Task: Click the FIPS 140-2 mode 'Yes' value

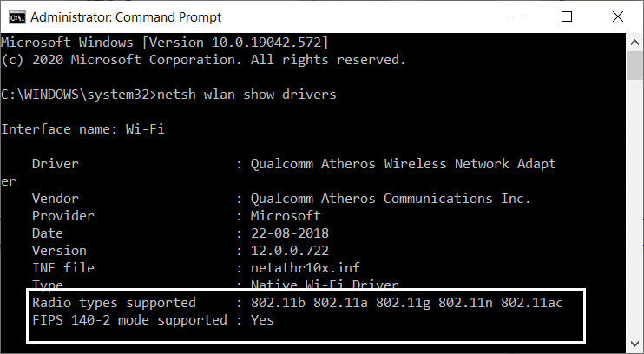Action: (x=263, y=319)
